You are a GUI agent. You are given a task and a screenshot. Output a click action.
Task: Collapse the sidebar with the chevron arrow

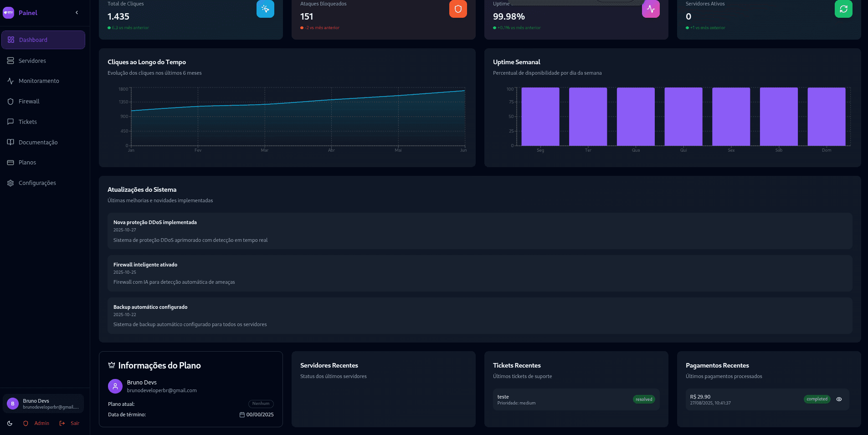point(77,12)
